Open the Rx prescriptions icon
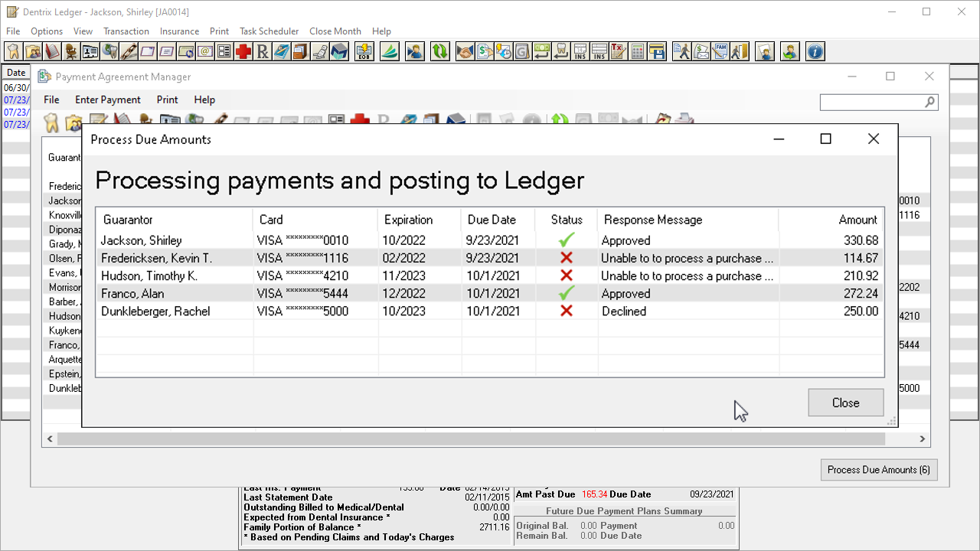 [x=263, y=51]
